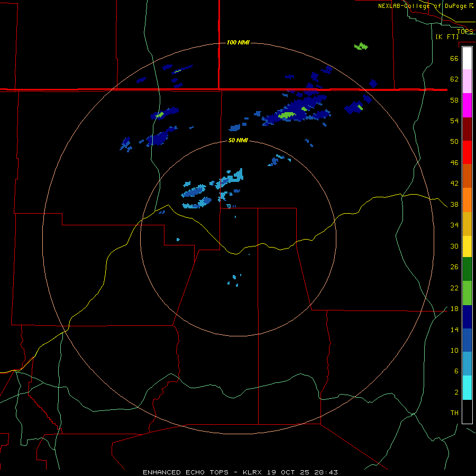Click the 20:43 timestamp in the caption
The height and width of the screenshot is (476, 476).
(325, 472)
